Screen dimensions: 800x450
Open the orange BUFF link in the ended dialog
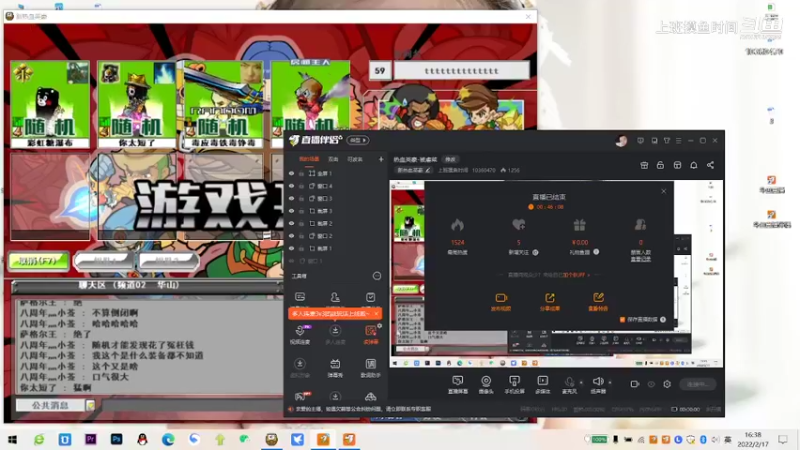pyautogui.click(x=576, y=275)
